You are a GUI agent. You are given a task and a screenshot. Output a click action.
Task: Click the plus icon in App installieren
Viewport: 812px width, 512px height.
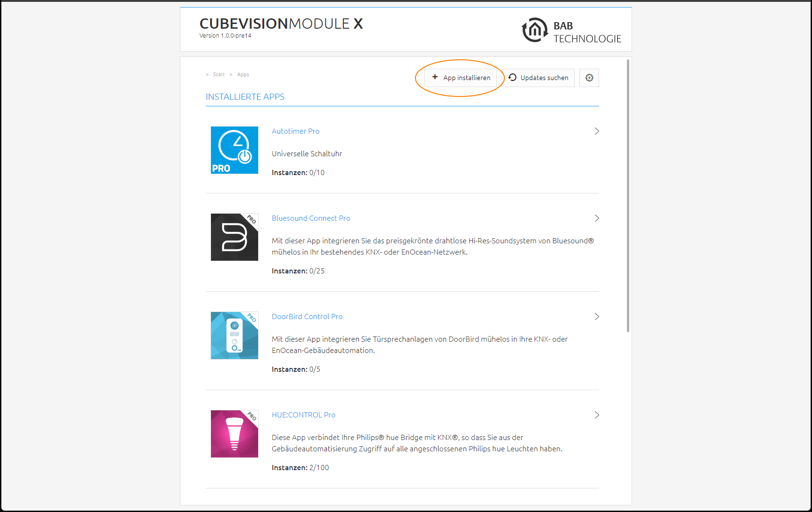[435, 77]
